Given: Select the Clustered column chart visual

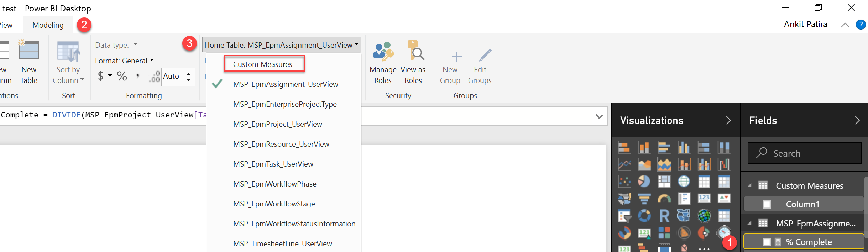Looking at the screenshot, I should coord(684,147).
